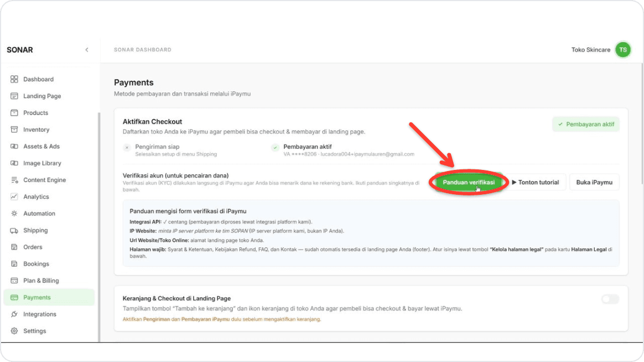
Task: Click the Inventory archive icon
Action: pyautogui.click(x=14, y=130)
